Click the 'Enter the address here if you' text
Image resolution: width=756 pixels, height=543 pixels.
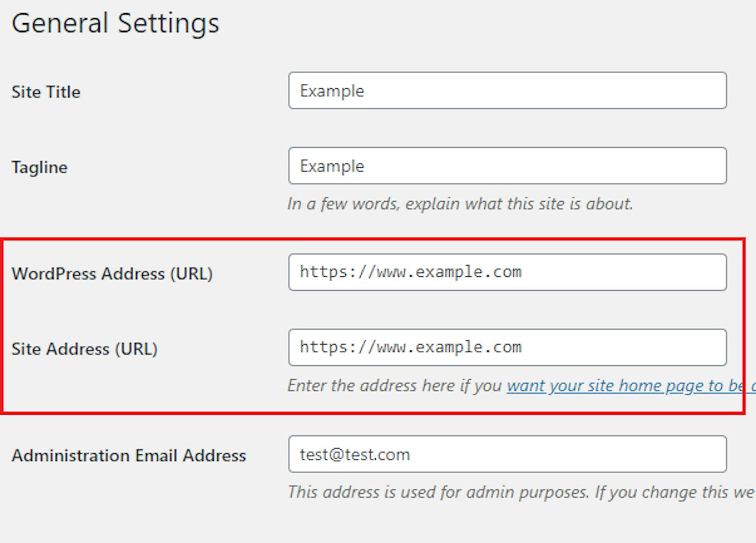coord(395,386)
